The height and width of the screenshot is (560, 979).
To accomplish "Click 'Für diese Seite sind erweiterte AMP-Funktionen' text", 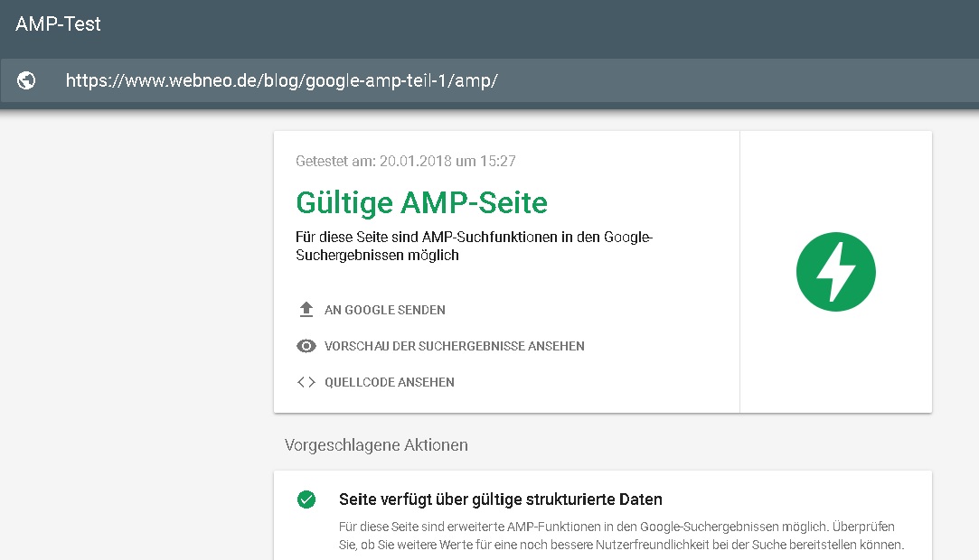I will click(x=621, y=536).
